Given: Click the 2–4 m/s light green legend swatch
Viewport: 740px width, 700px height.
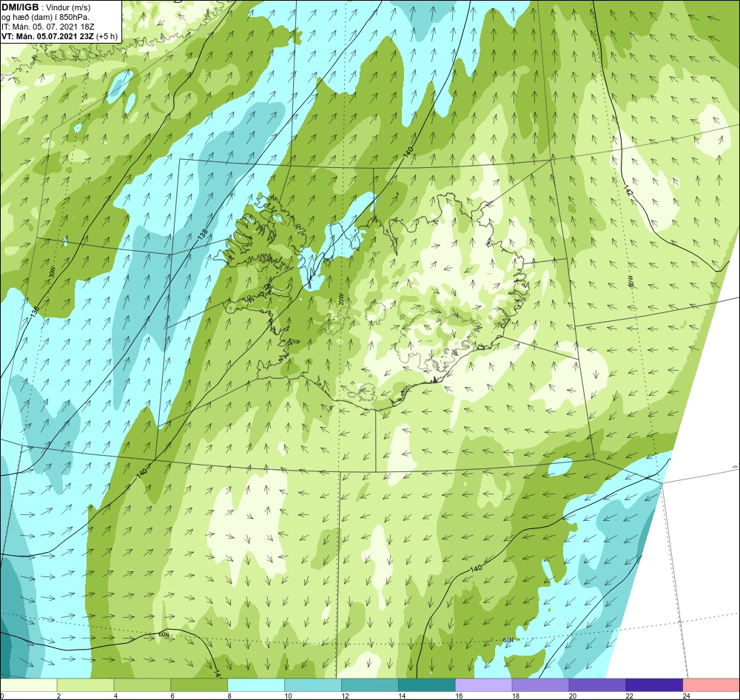Looking at the screenshot, I should (85, 685).
